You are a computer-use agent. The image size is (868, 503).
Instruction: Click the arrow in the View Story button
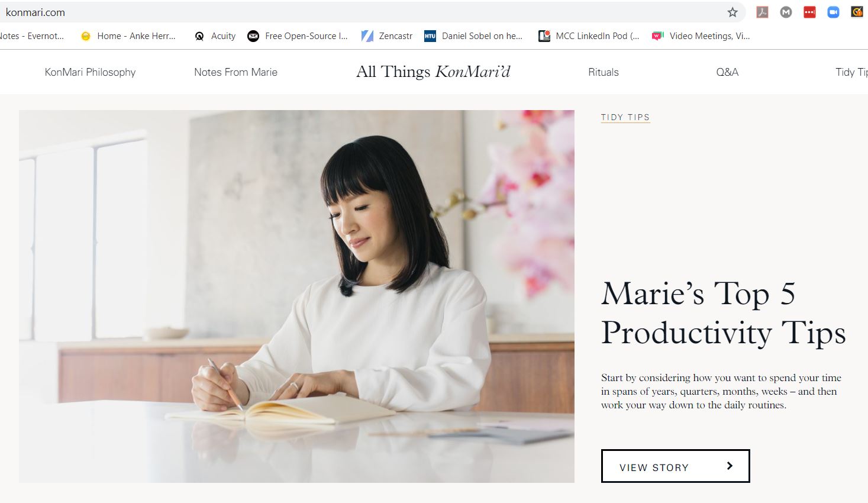tap(730, 466)
